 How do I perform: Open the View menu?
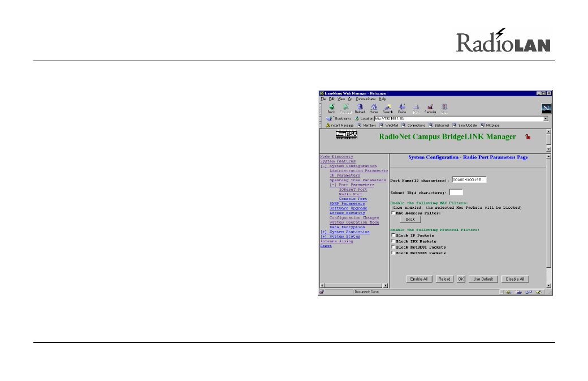(x=341, y=99)
